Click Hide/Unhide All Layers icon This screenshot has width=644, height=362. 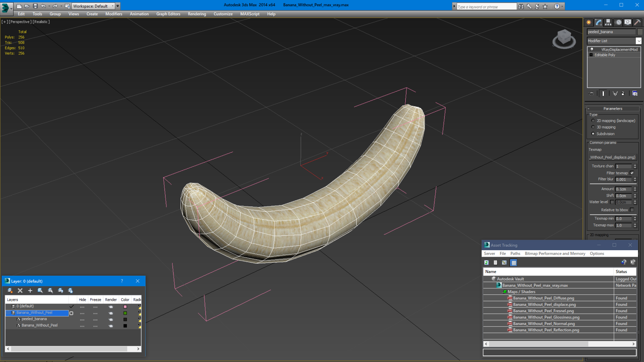[61, 290]
